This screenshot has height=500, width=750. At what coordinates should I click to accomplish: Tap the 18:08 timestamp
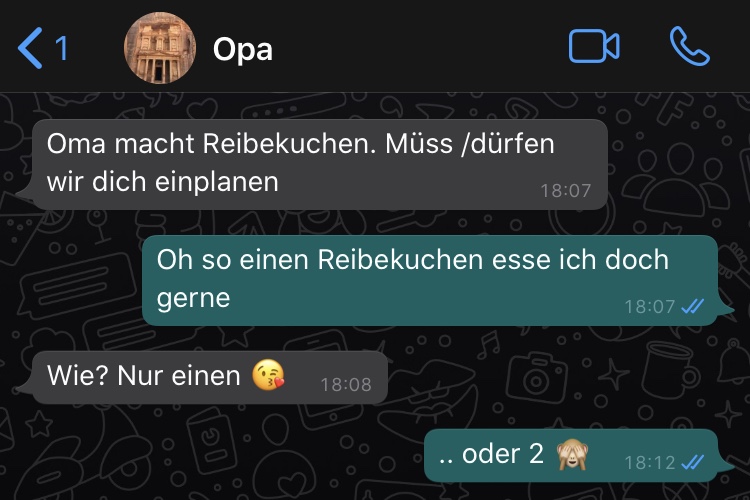(346, 384)
